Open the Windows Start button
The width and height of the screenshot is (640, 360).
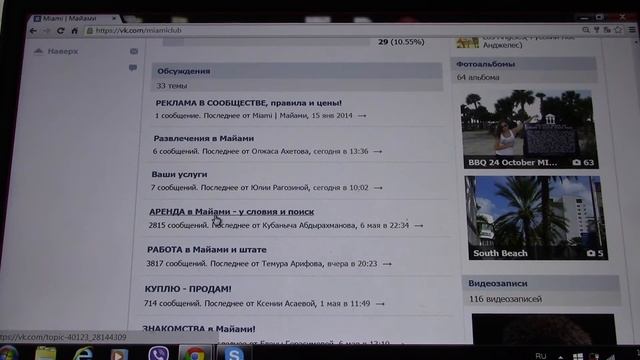(8, 353)
